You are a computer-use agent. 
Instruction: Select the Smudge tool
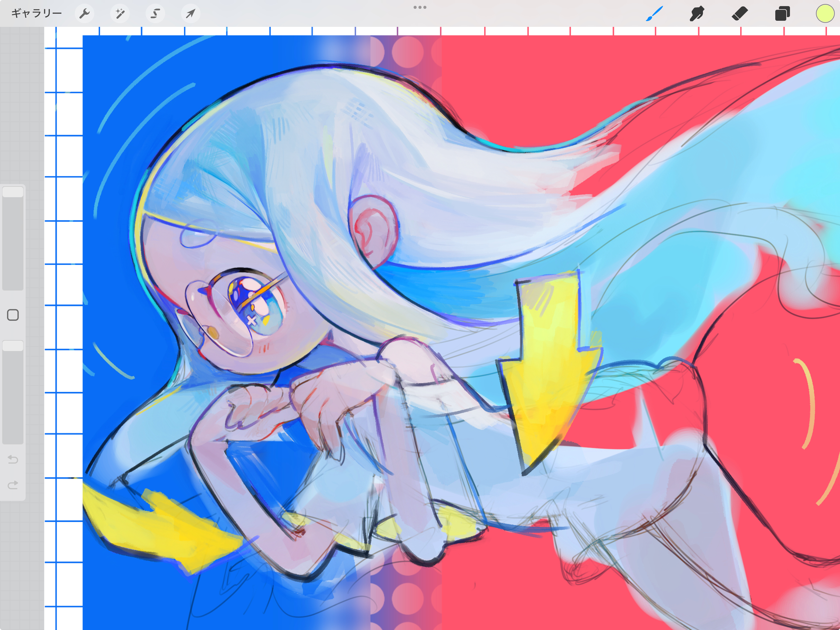coord(697,14)
